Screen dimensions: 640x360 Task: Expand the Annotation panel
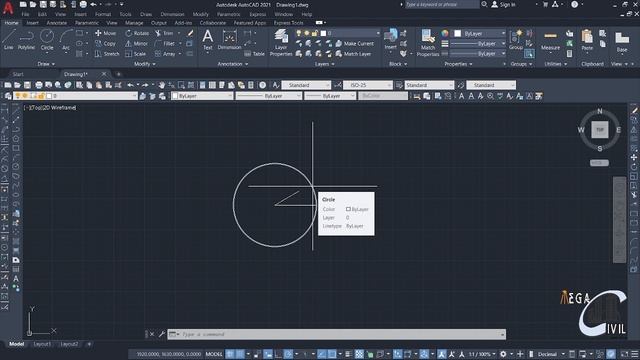pyautogui.click(x=233, y=64)
